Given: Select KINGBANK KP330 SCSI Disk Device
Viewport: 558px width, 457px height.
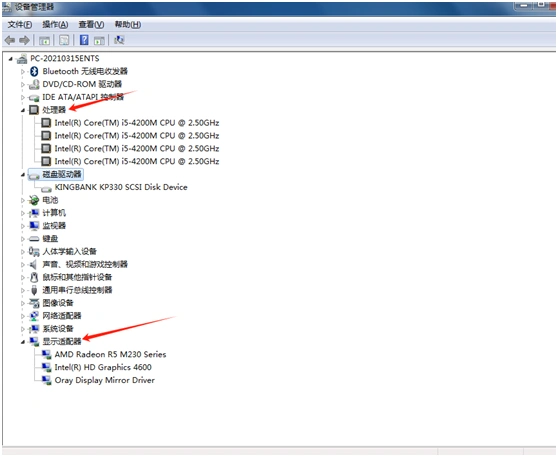Looking at the screenshot, I should (121, 187).
